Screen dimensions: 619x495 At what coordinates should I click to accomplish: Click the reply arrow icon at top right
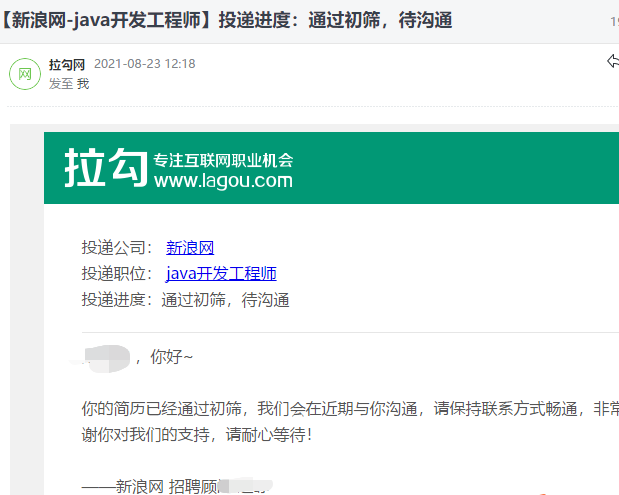[x=613, y=61]
